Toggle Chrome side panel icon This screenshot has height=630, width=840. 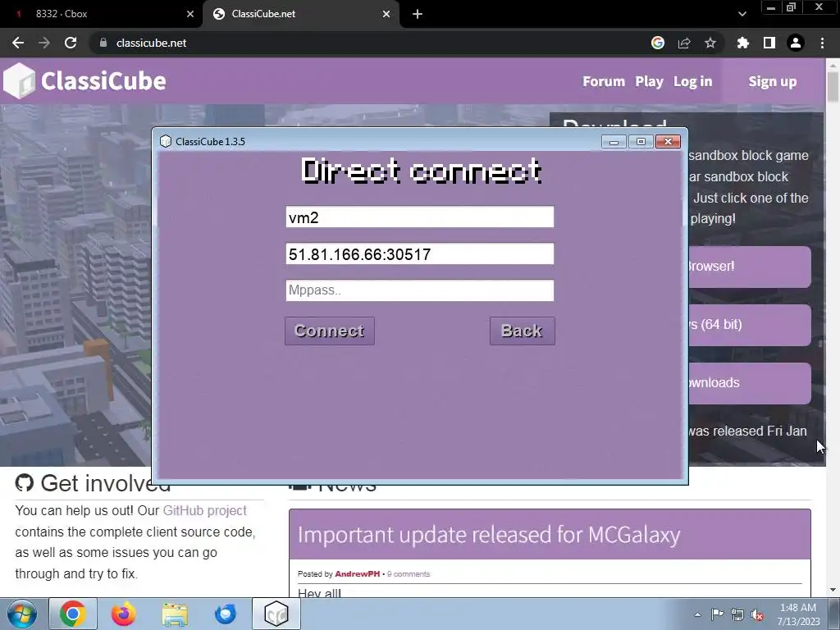pos(769,43)
